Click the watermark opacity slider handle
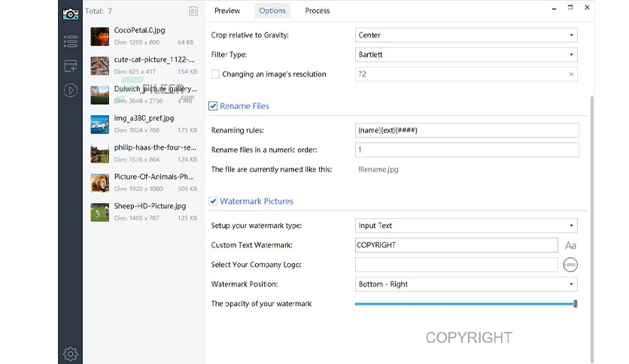 (576, 304)
